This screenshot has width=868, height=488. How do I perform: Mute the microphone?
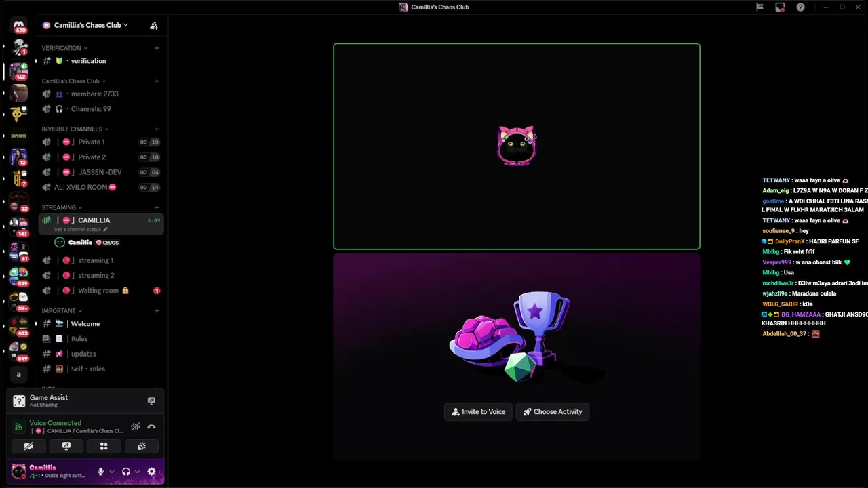(x=100, y=472)
